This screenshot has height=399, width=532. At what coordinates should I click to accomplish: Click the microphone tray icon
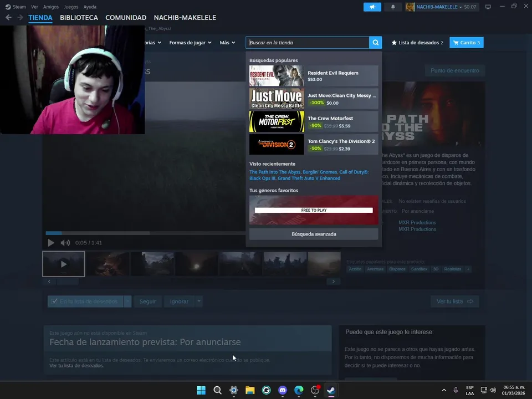point(456,390)
